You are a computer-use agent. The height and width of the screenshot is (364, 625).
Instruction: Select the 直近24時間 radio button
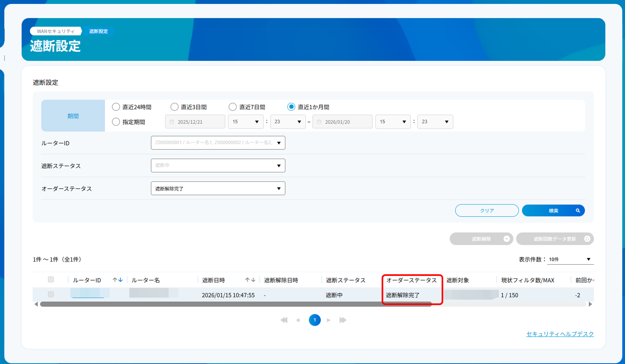(116, 107)
